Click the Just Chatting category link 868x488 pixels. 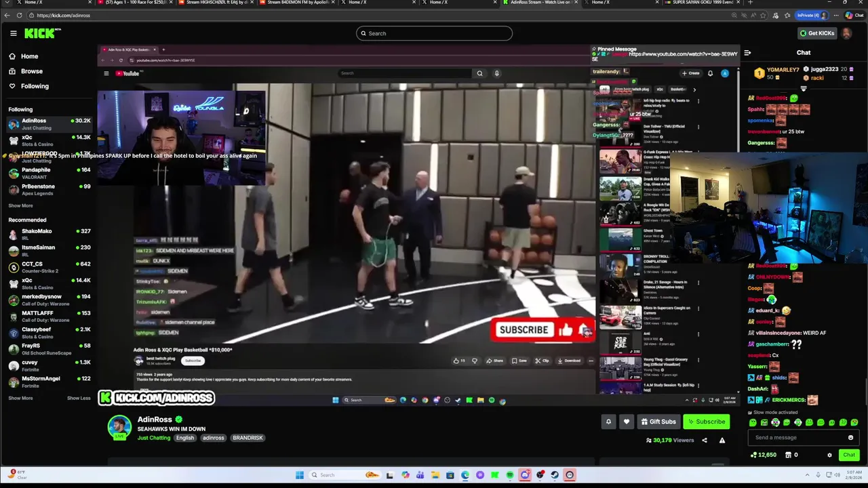(154, 438)
